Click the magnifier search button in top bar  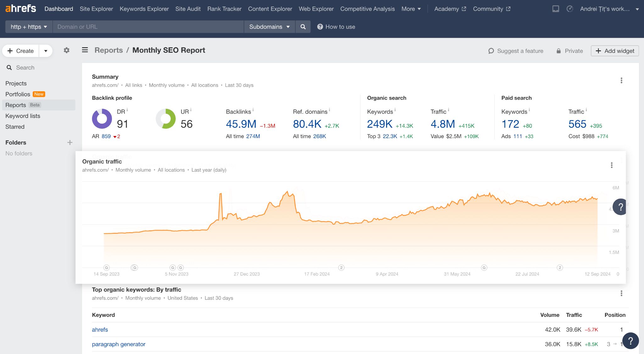point(303,27)
